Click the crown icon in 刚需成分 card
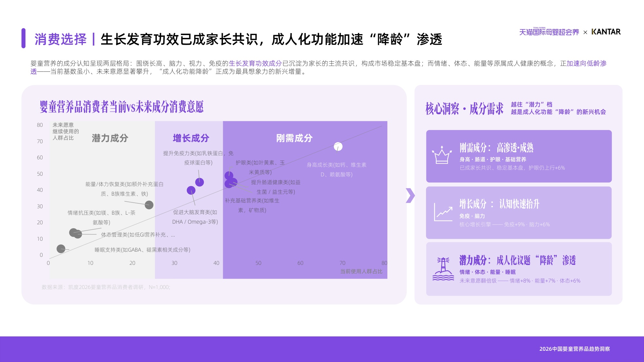Screen dimensions: 644x362 coord(442,155)
